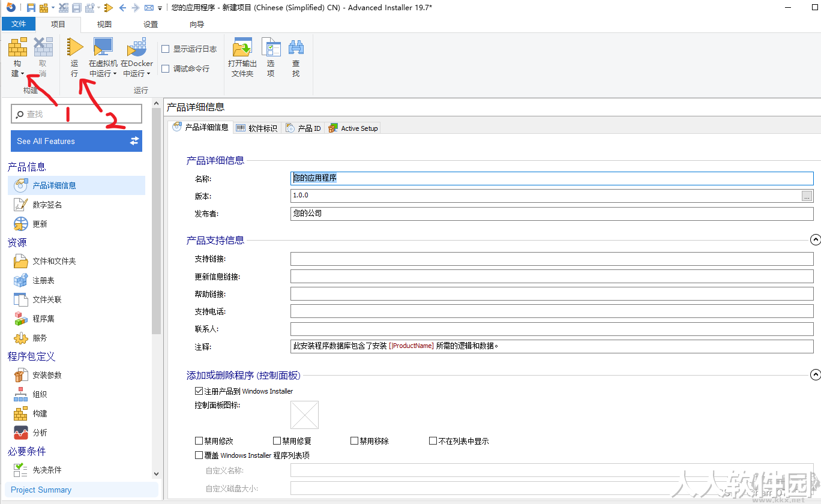Screen dimensions: 821x504
Task: Switch to the 向导 ribbon tab
Action: coord(197,25)
